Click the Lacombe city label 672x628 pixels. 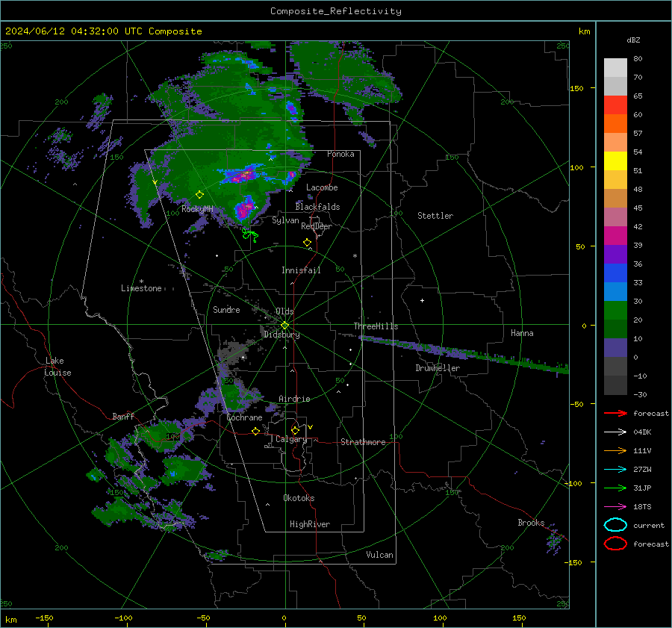322,187
